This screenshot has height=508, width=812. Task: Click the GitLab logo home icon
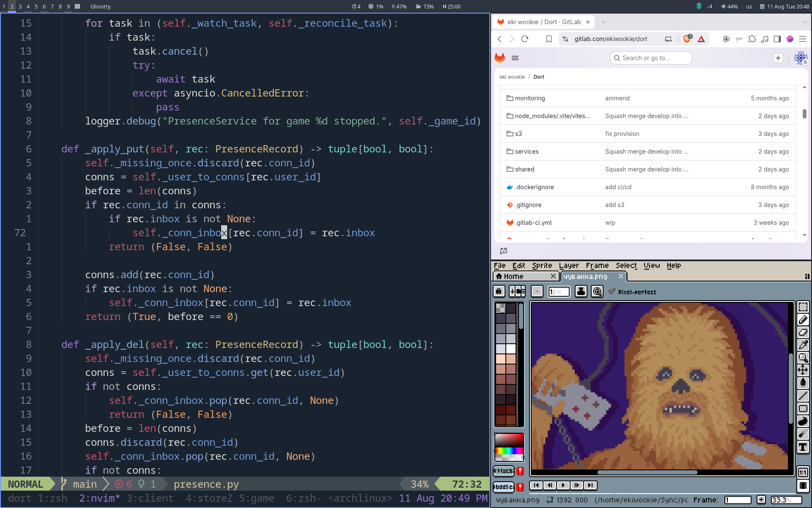(500, 58)
